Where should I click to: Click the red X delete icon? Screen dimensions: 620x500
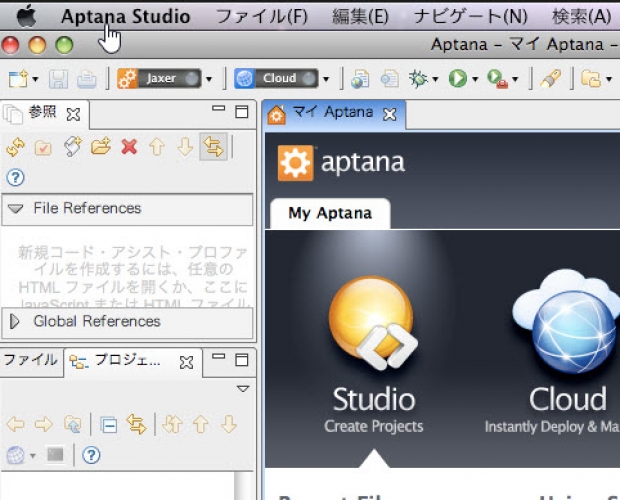pyautogui.click(x=129, y=147)
